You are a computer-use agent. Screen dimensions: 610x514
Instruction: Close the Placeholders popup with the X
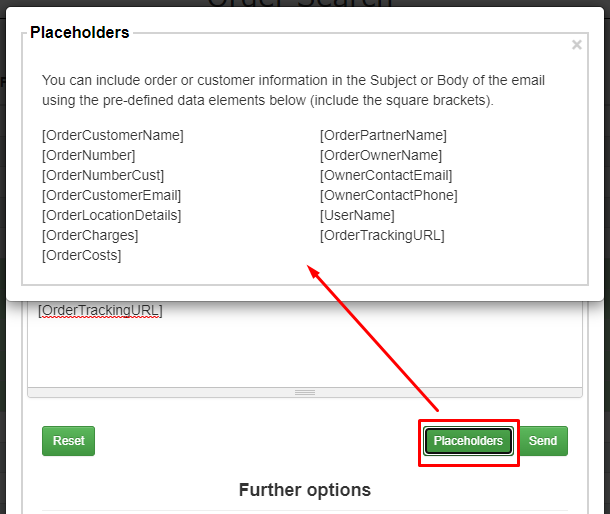pos(576,45)
